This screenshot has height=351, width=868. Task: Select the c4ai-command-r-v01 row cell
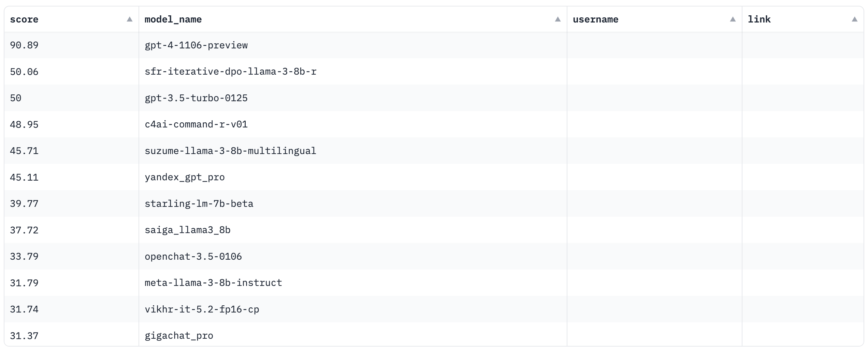tap(196, 124)
